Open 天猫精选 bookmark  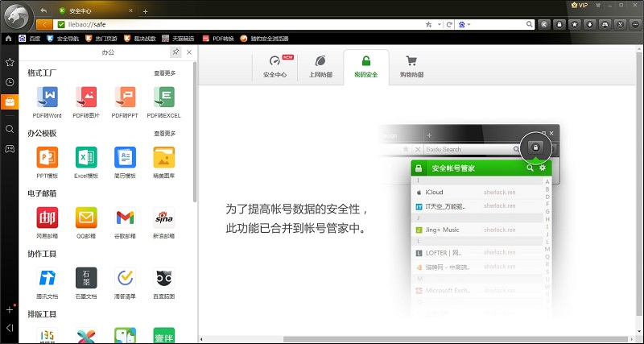(178, 39)
